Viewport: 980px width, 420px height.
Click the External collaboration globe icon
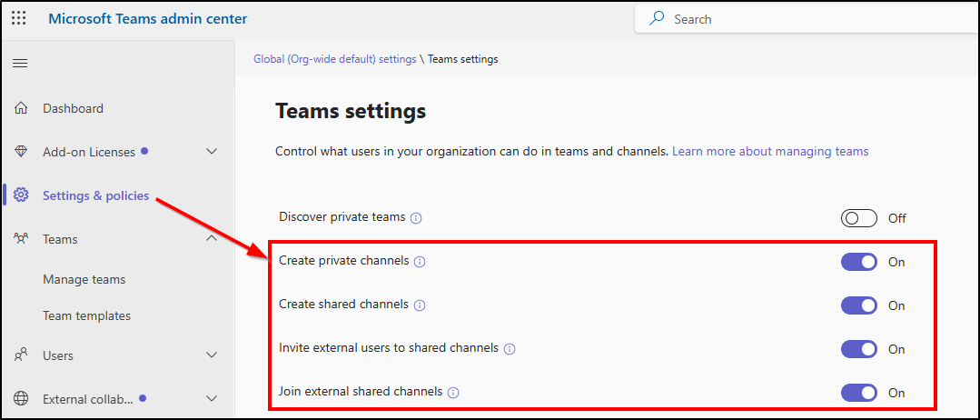pos(21,399)
